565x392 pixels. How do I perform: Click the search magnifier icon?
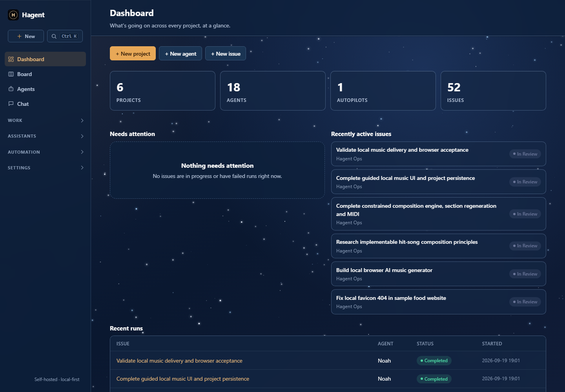[54, 36]
